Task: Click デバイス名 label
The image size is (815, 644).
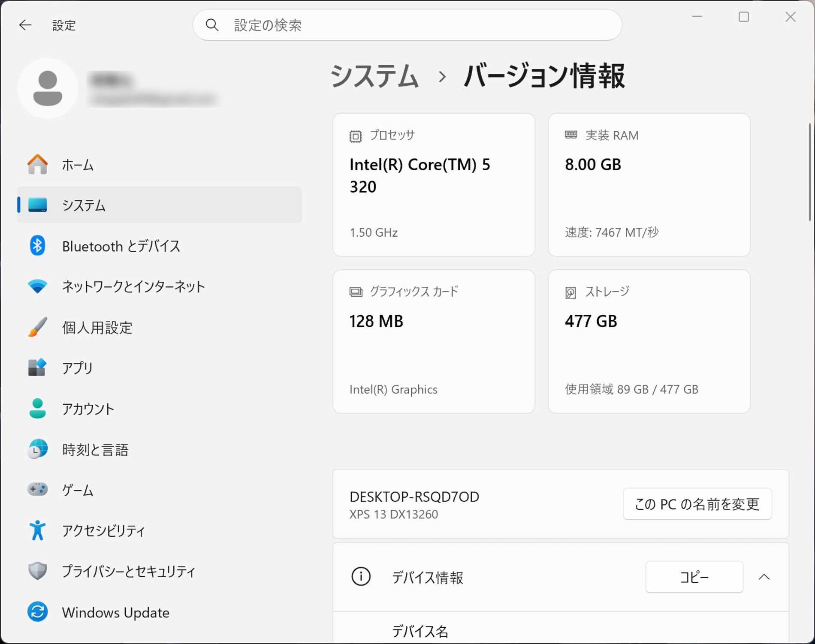Action: click(420, 631)
